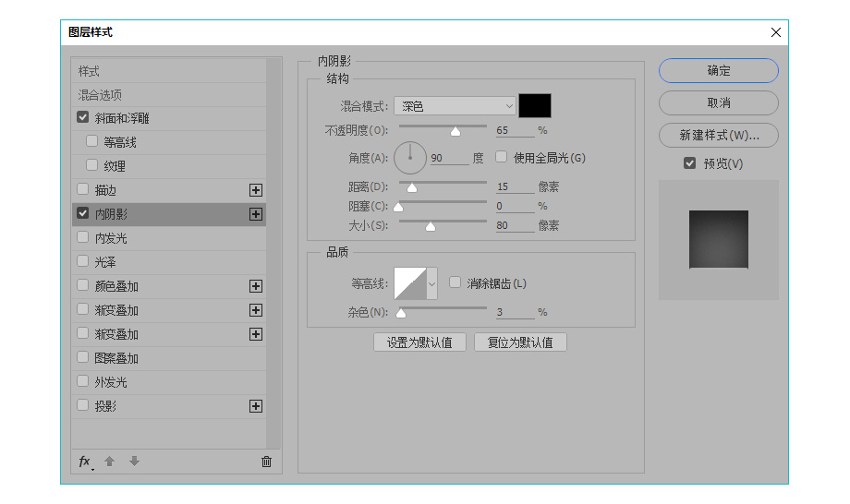Move effect up with the up arrow icon
Image resolution: width=850 pixels, height=504 pixels.
point(110,462)
